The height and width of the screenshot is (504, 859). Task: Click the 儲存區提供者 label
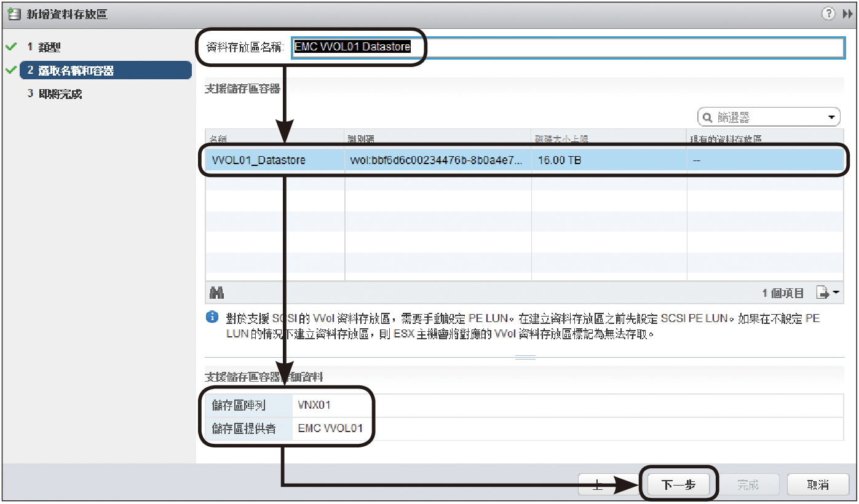click(x=243, y=428)
